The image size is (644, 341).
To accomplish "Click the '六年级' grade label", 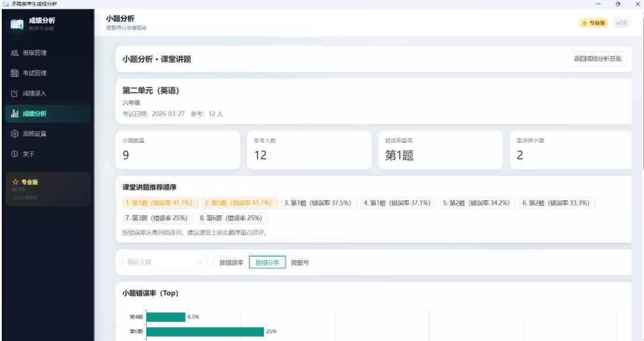I will [x=131, y=103].
